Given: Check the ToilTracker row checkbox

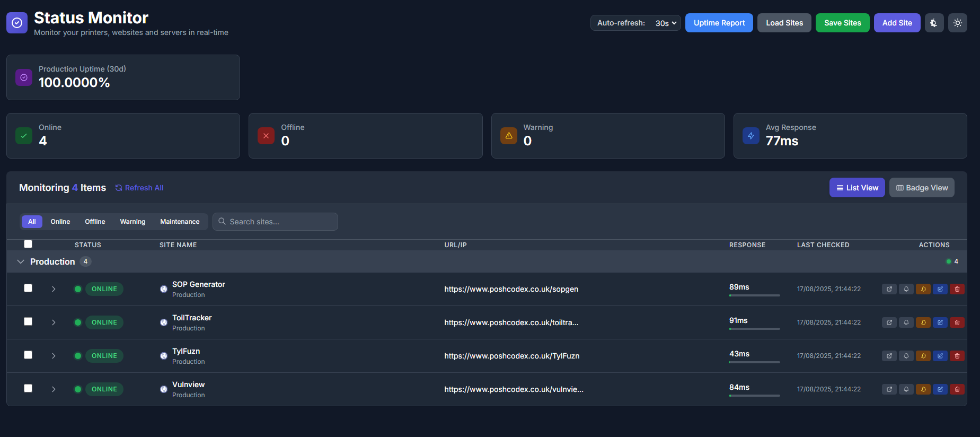Looking at the screenshot, I should 28,321.
